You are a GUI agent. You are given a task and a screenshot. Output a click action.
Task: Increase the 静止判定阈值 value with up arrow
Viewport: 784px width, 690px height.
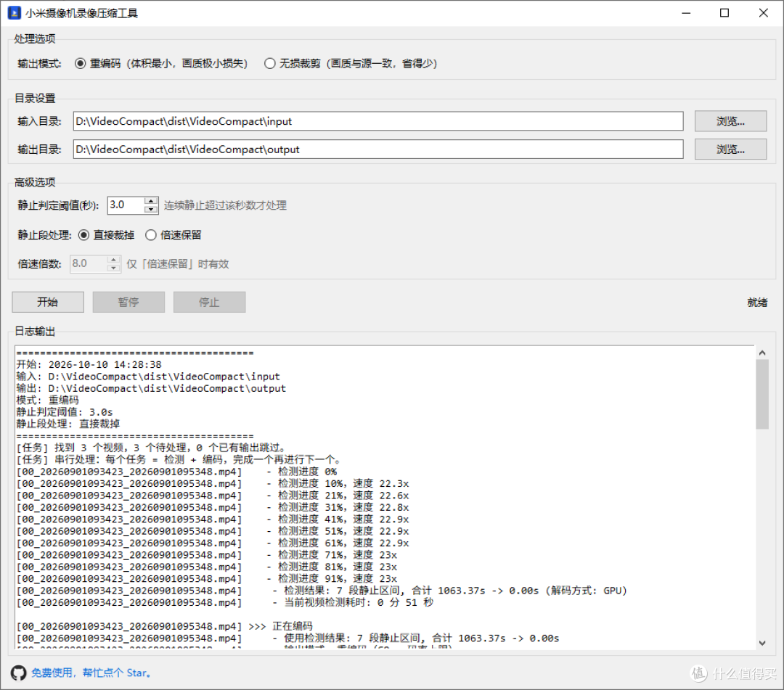click(x=151, y=202)
